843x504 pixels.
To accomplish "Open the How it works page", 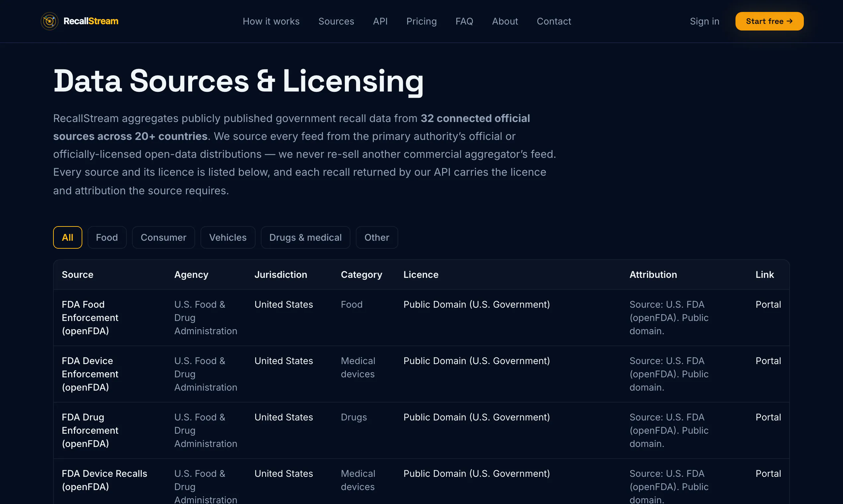I will coord(271,21).
